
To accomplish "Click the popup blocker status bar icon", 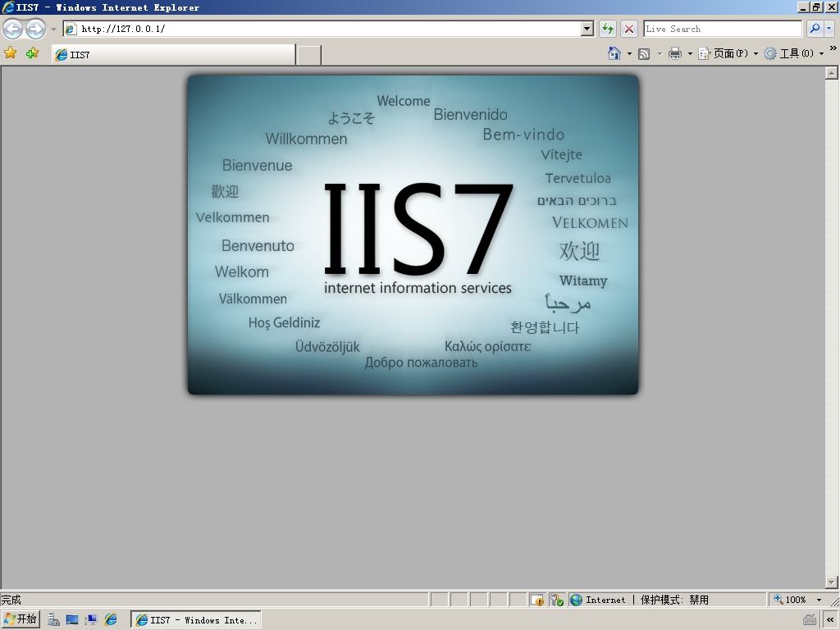I will [x=537, y=600].
